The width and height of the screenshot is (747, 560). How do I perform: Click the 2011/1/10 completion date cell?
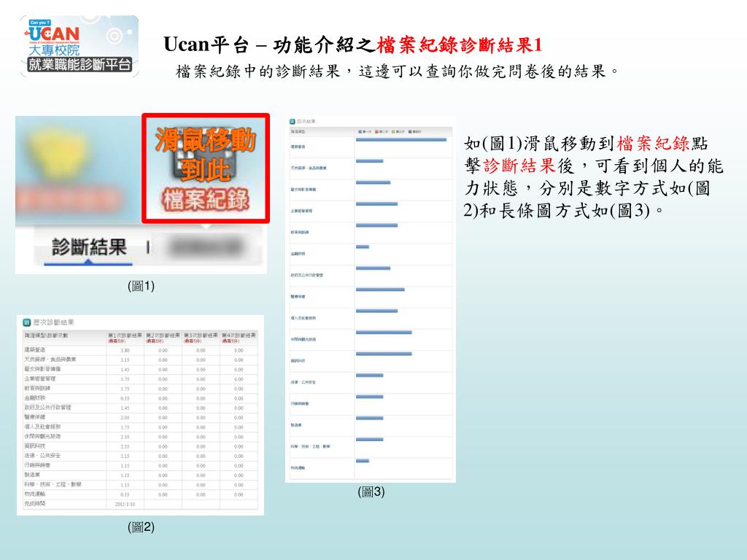[125, 504]
